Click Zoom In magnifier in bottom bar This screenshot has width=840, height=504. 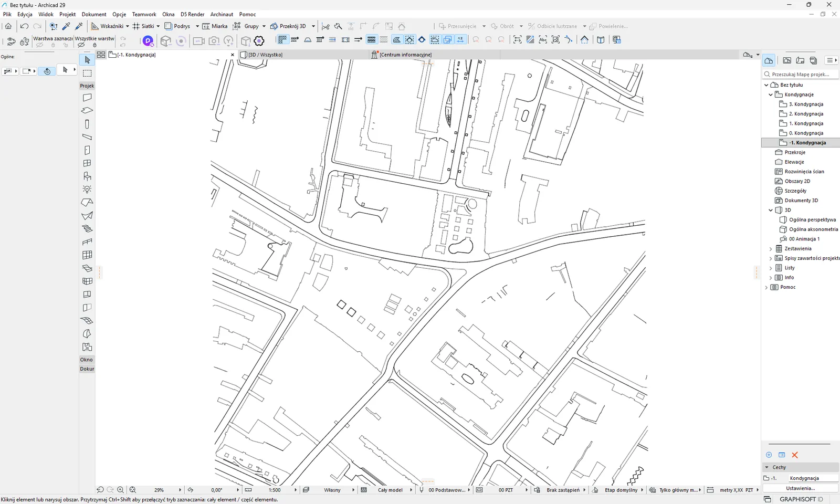tap(121, 489)
